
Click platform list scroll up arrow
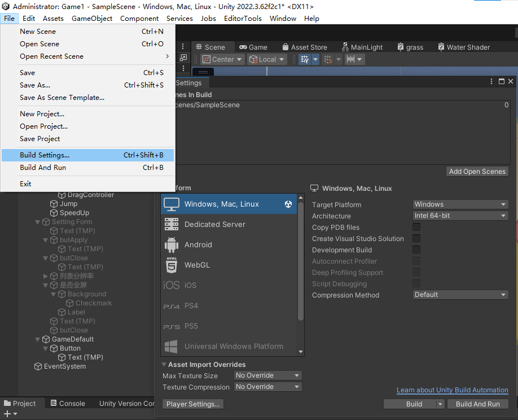[301, 198]
